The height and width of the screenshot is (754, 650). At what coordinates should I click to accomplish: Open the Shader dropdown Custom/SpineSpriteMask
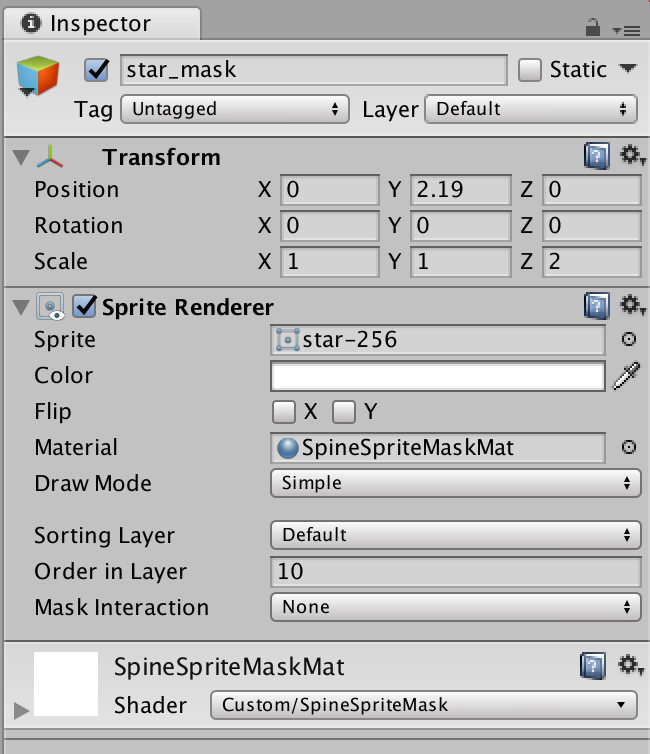(424, 705)
